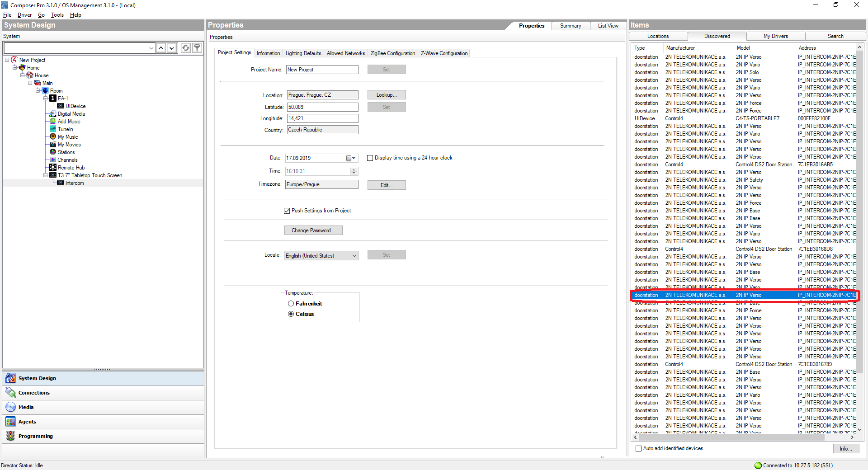Open the Media view icon
This screenshot has width=868, height=470.
(10, 407)
